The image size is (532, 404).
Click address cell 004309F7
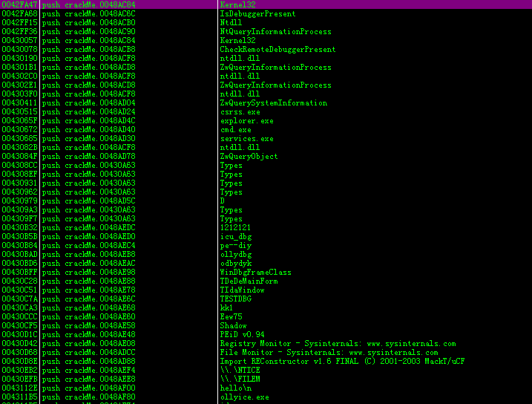coord(20,218)
